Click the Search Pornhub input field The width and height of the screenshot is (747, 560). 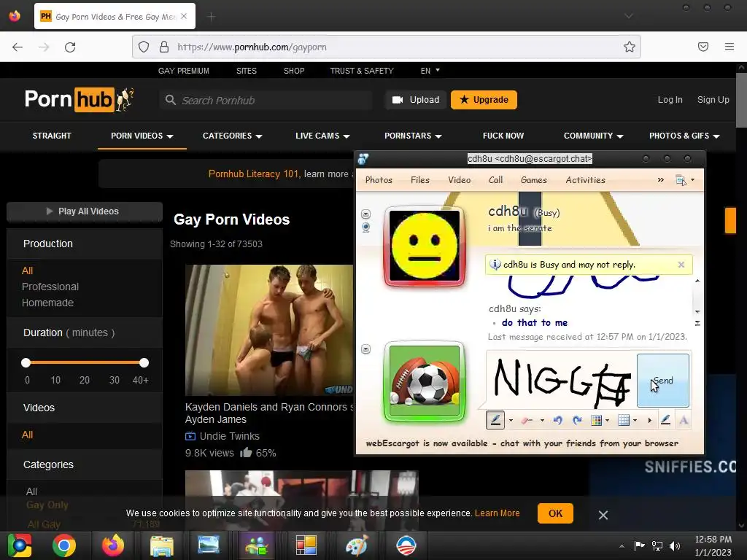266,100
